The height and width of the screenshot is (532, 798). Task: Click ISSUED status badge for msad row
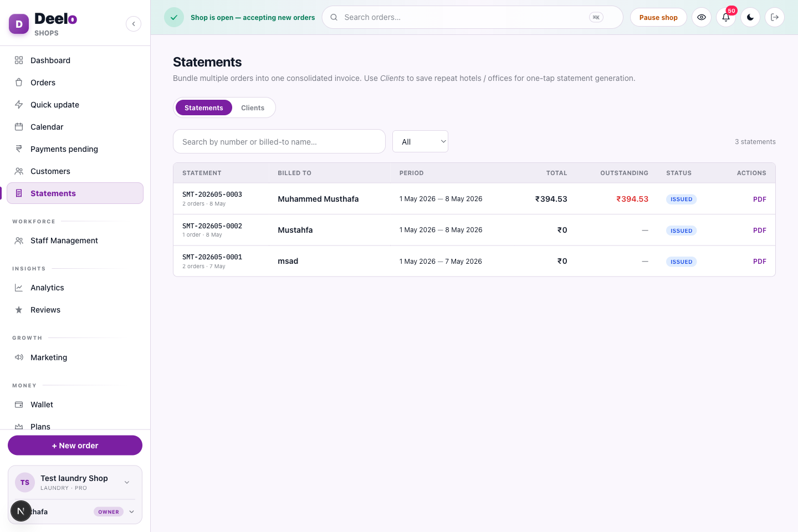click(682, 262)
